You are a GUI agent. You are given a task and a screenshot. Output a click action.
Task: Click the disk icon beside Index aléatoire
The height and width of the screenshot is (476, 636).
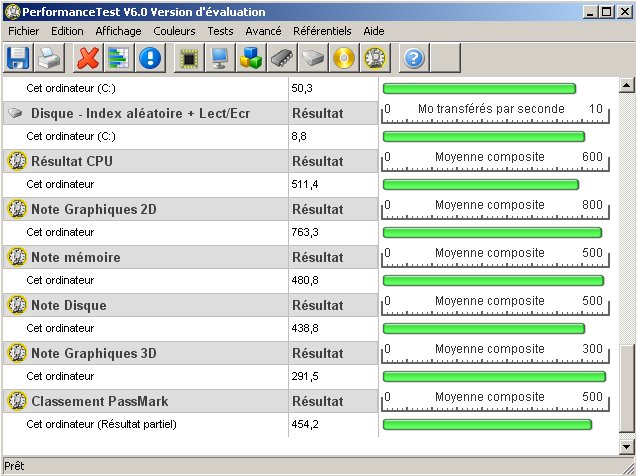[x=15, y=113]
